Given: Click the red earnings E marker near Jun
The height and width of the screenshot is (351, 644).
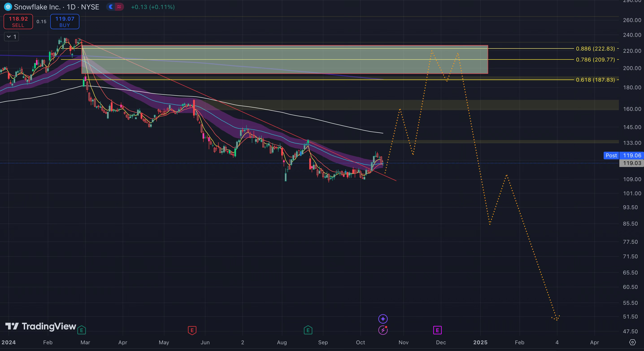Looking at the screenshot, I should [192, 330].
